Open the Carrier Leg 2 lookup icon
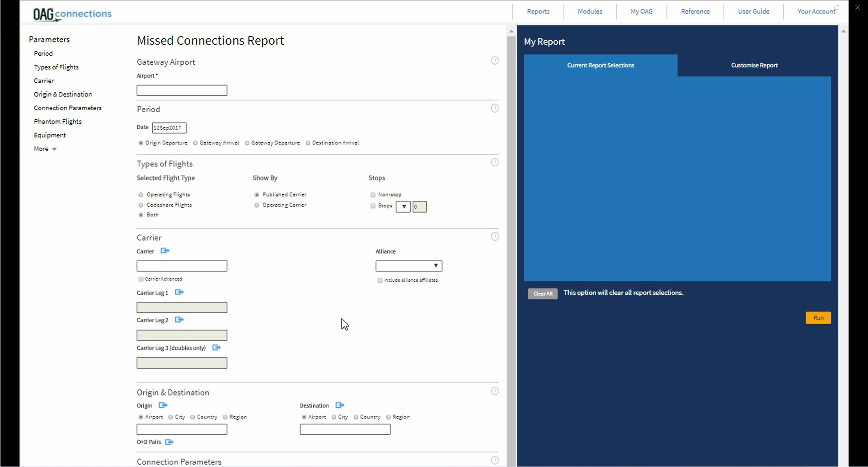Screen dimensions: 868x467 (179, 320)
